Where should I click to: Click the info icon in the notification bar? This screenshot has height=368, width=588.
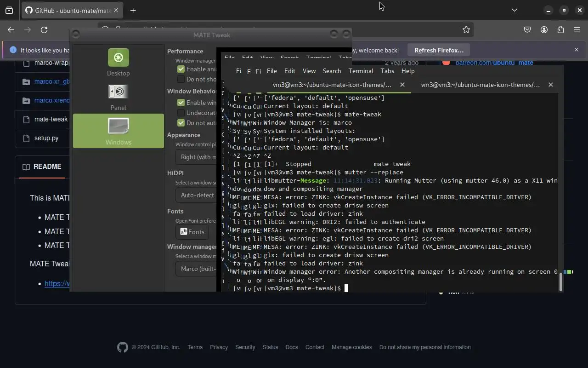[13, 50]
